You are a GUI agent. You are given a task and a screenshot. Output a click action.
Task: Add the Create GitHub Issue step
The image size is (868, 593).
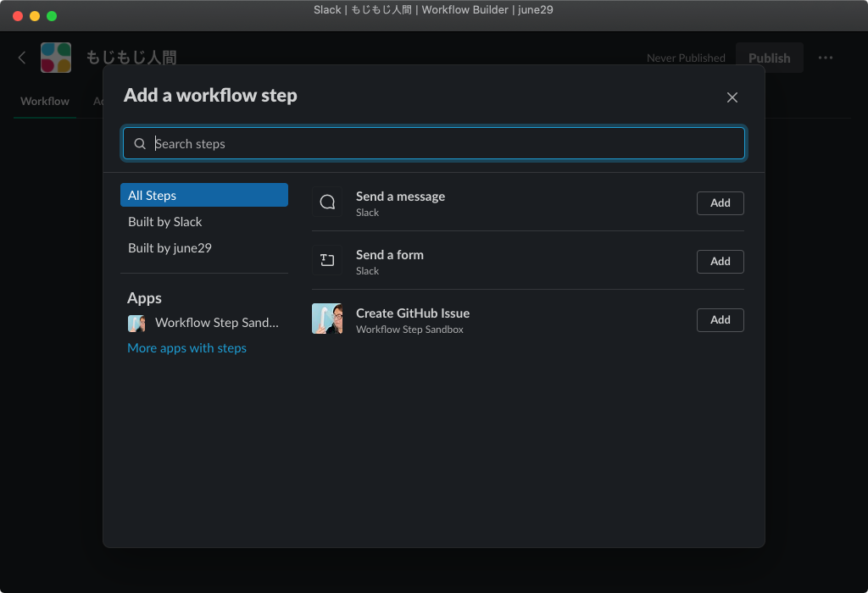[720, 320]
